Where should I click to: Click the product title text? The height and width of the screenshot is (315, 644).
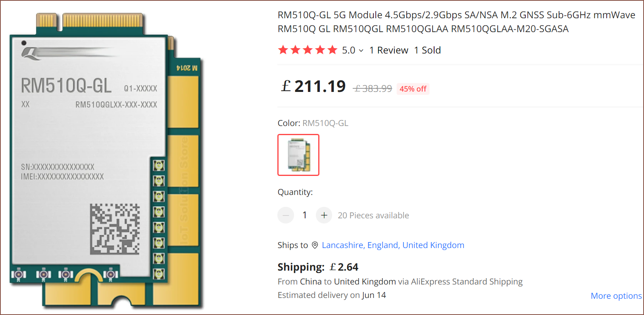click(456, 22)
